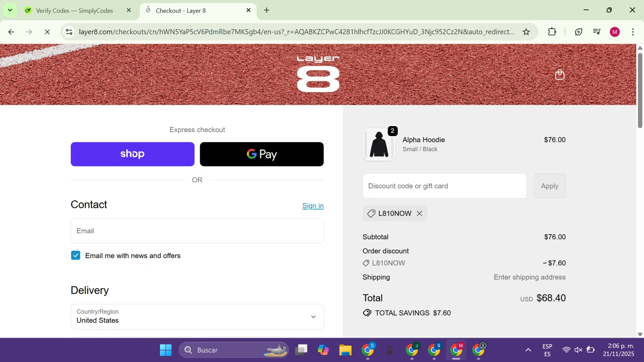
Task: Stop loading the page
Action: tap(47, 32)
